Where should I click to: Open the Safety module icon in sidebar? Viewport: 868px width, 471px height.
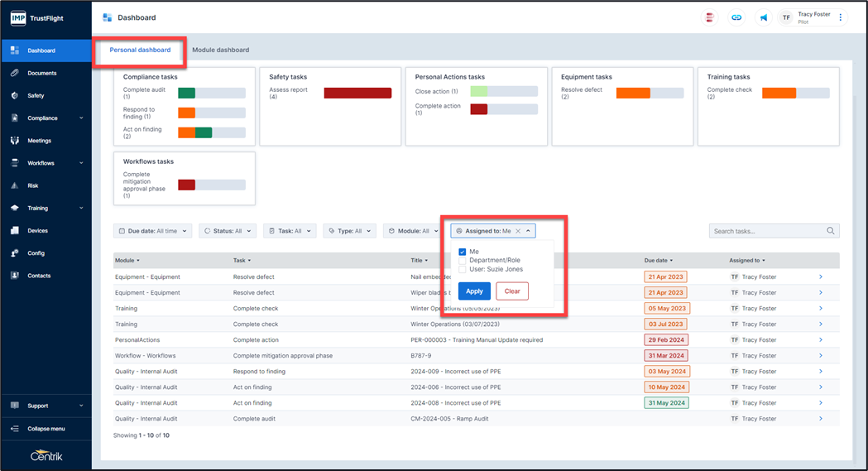[x=15, y=96]
